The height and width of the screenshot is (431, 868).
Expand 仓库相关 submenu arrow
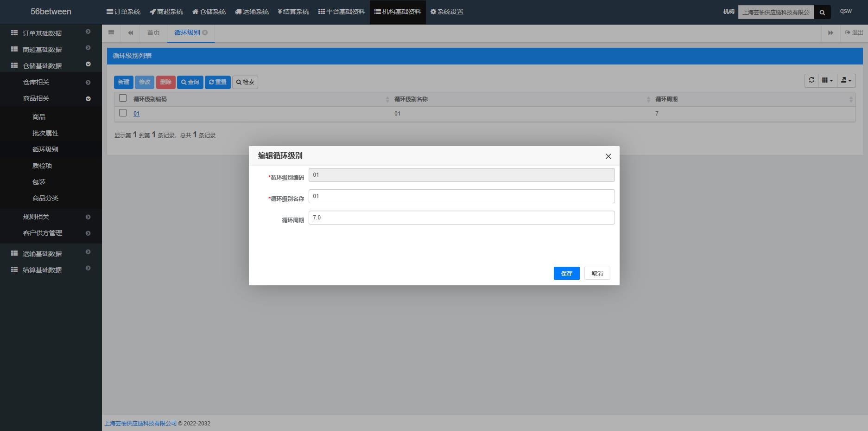point(88,83)
